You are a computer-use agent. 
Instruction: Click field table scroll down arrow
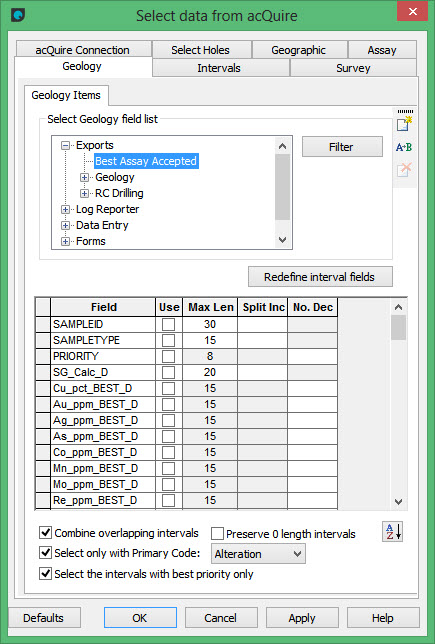(x=398, y=501)
